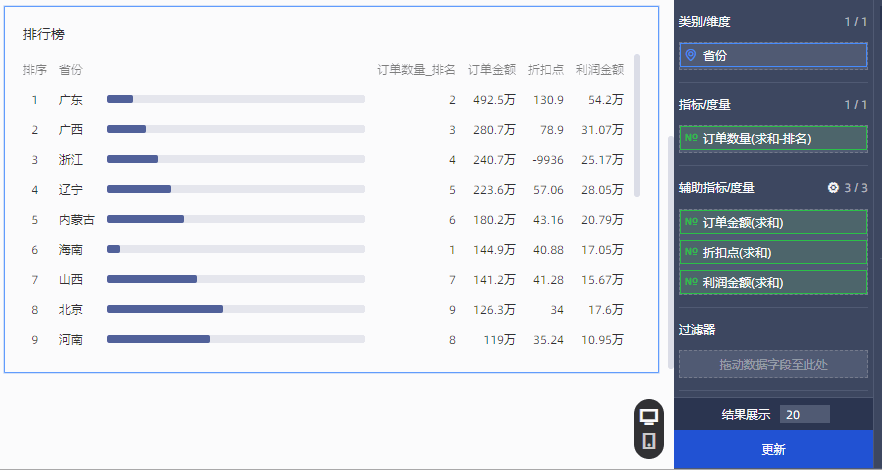Screen dimensions: 882x470
Task: Click the location pin icon on 省份
Action: (x=690, y=56)
